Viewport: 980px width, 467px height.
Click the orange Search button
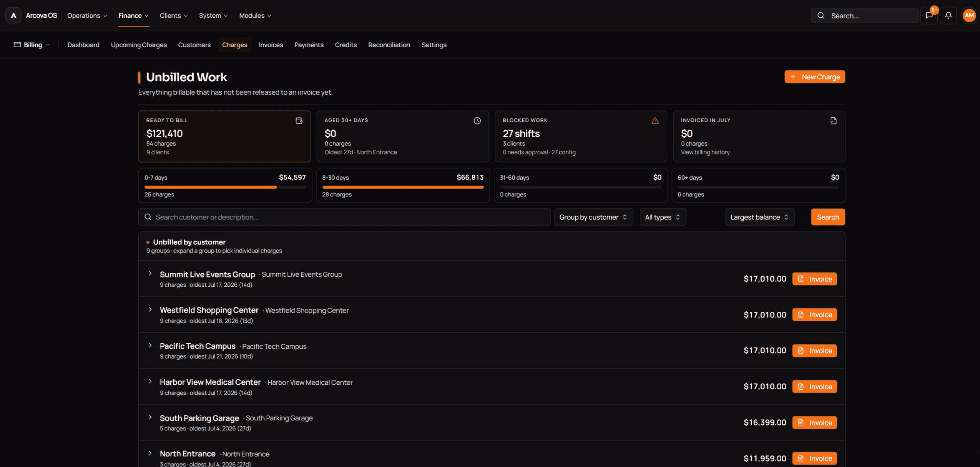pyautogui.click(x=828, y=217)
